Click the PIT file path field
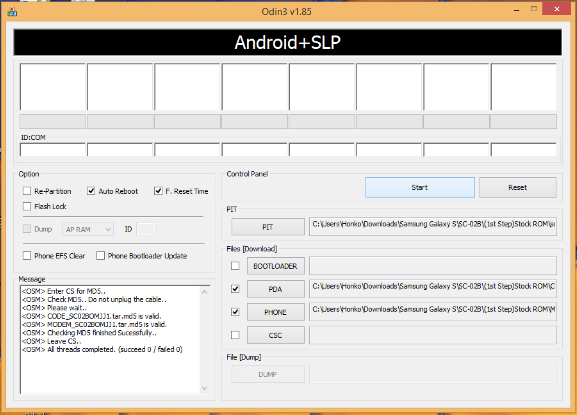Image resolution: width=577 pixels, height=415 pixels. (x=433, y=226)
